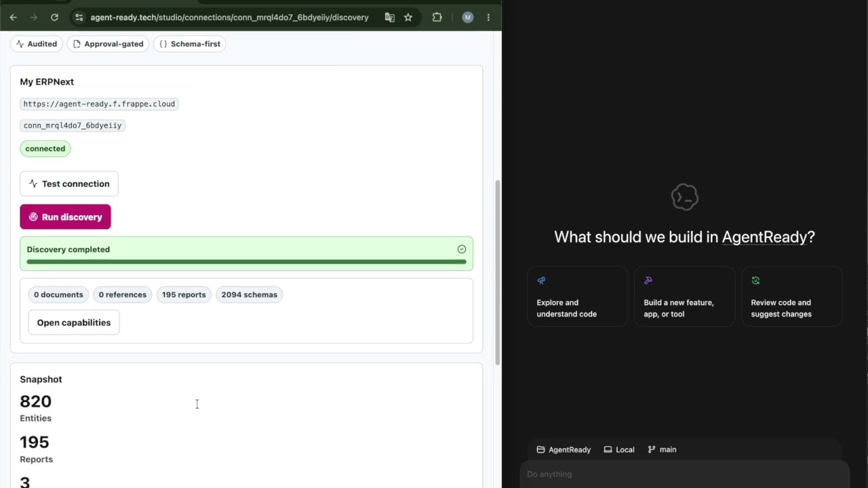Select the conn_mrql4do7_6bdyeiiy connection ID
The height and width of the screenshot is (488, 868).
click(x=73, y=125)
